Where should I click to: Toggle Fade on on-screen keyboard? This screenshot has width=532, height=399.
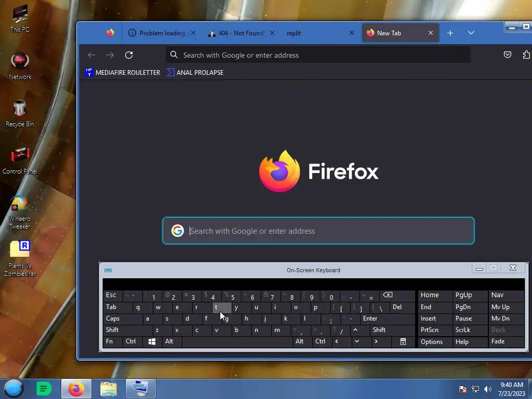pyautogui.click(x=506, y=342)
